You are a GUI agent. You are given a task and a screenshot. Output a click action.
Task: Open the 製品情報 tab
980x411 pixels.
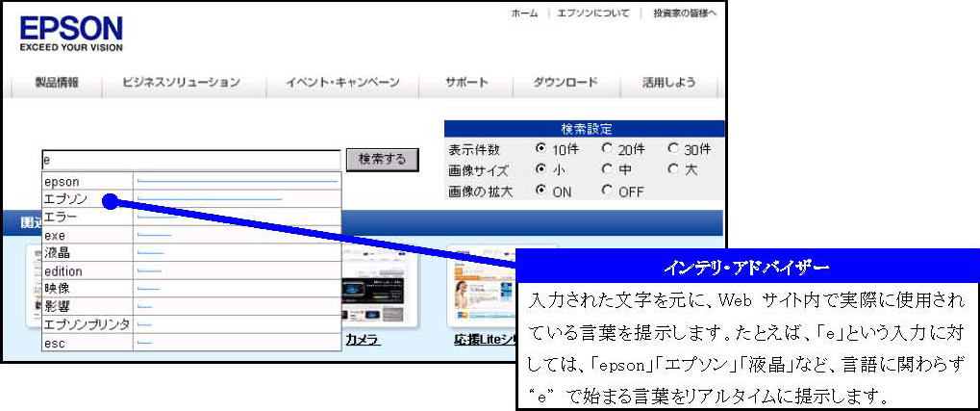click(57, 83)
